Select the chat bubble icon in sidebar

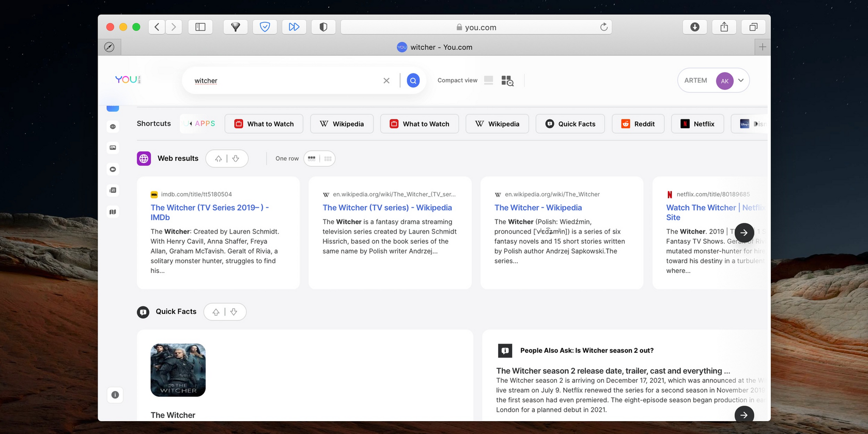113,169
